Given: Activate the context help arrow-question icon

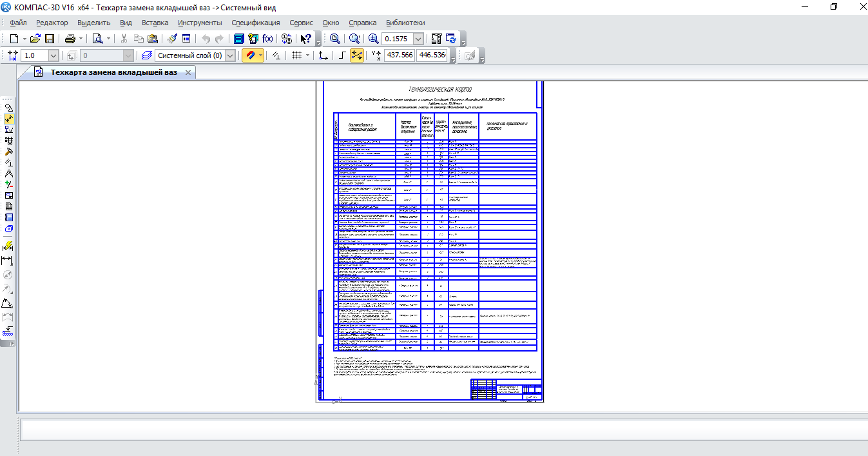Looking at the screenshot, I should [x=307, y=39].
